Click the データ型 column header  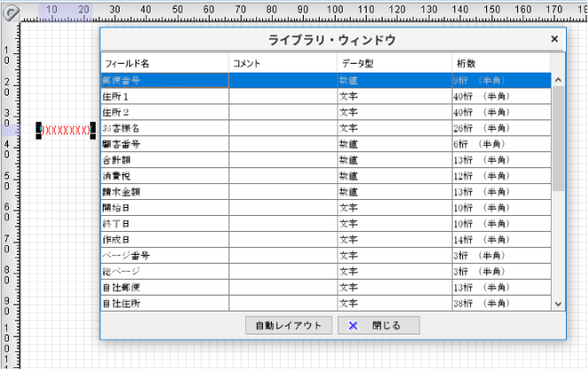(x=392, y=64)
